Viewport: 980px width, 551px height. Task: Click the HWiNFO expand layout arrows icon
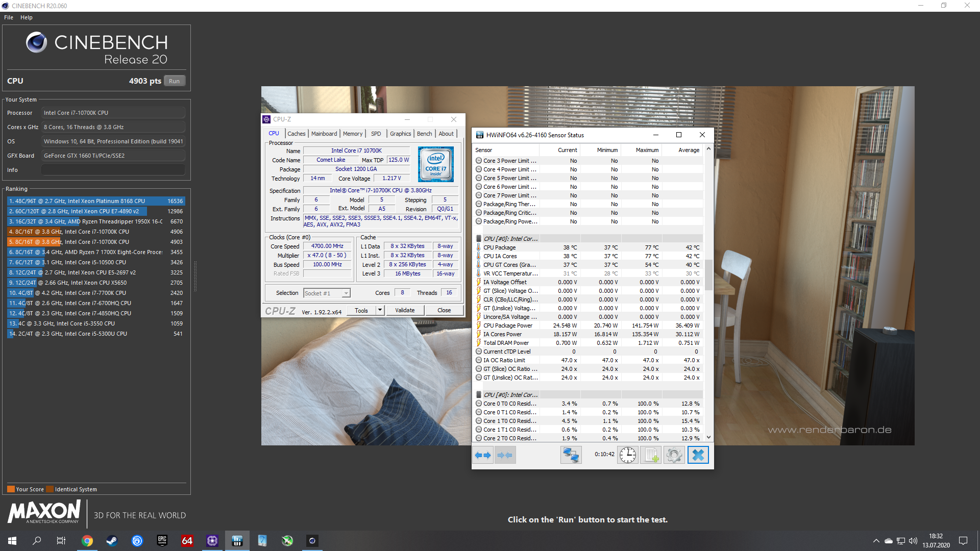point(483,455)
